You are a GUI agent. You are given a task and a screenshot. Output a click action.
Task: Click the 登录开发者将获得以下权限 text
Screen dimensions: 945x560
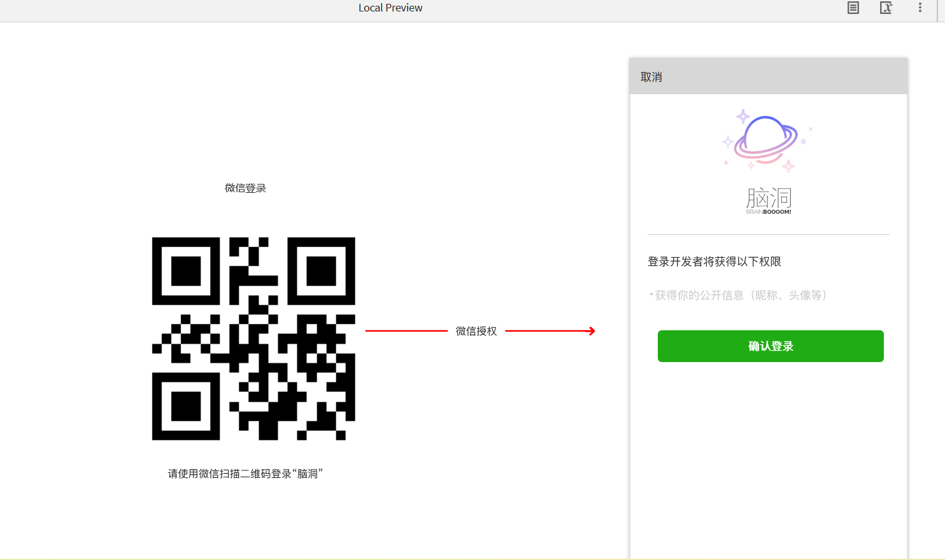(x=714, y=262)
